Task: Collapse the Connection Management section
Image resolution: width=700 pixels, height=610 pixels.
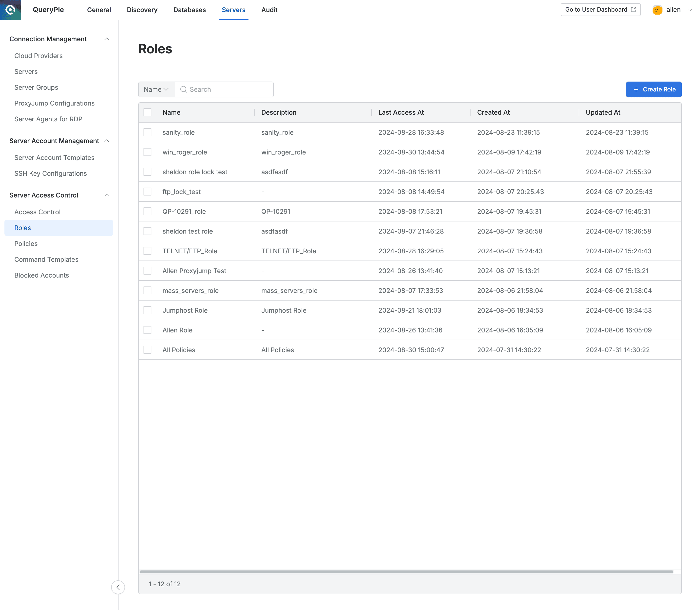Action: click(107, 39)
